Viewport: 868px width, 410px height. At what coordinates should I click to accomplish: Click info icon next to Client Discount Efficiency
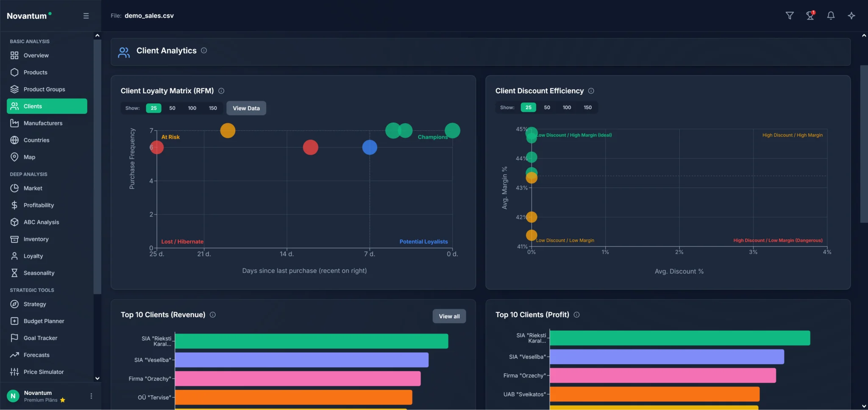pos(591,91)
